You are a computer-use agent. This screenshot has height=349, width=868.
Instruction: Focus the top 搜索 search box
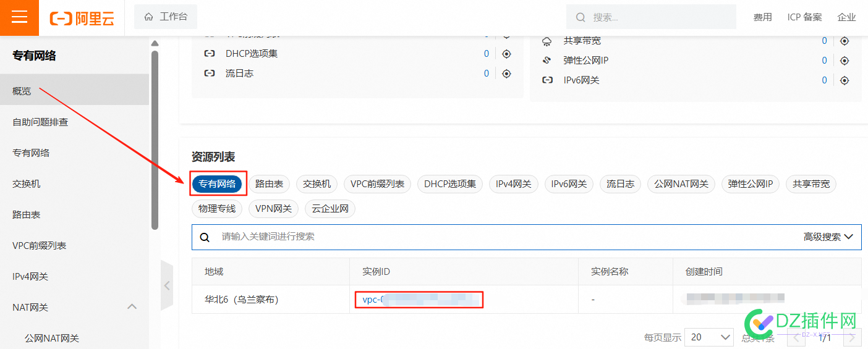coord(651,17)
